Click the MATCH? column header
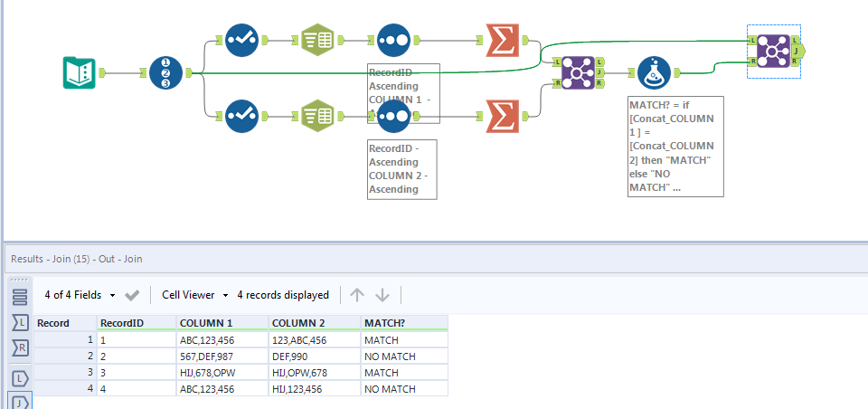Viewport: 868px width, 409px height. 383,323
